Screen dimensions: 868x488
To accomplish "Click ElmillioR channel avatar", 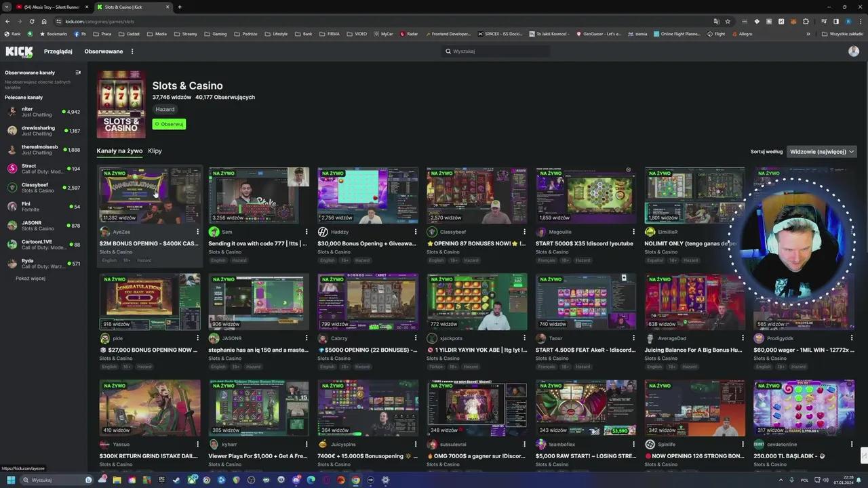I will [x=650, y=232].
